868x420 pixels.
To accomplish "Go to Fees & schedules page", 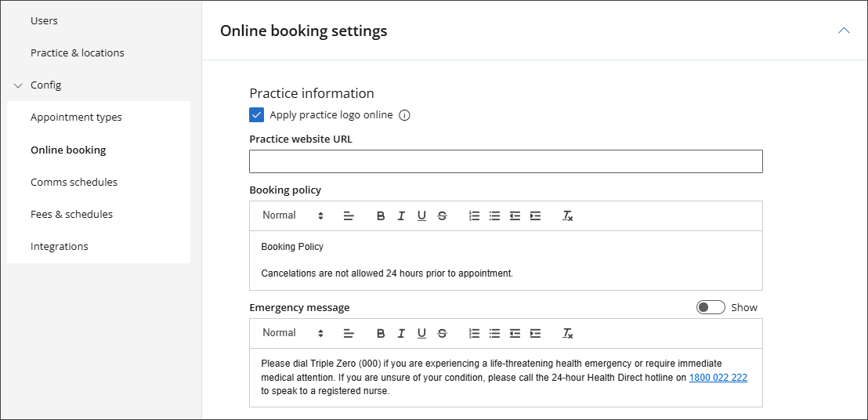I will (71, 214).
